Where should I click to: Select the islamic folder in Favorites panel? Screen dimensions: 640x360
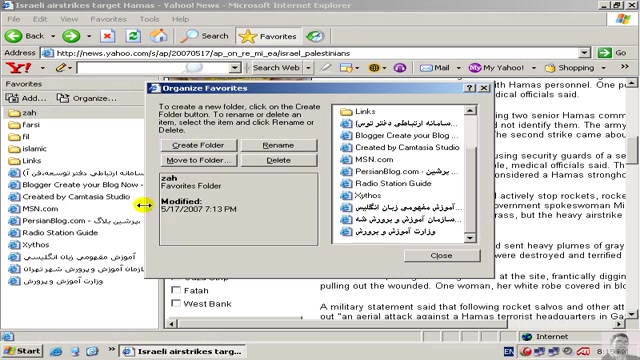[x=28, y=149]
